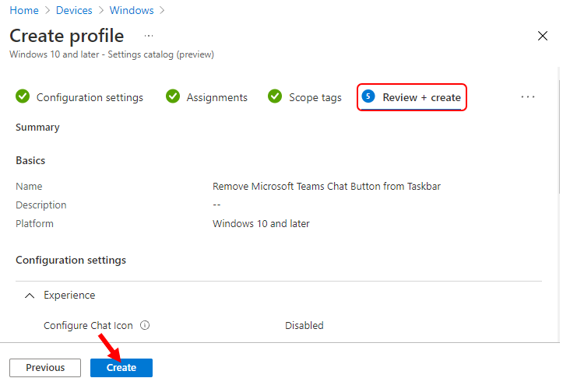
Task: Click the green check icon for Configuration settings
Action: [23, 96]
